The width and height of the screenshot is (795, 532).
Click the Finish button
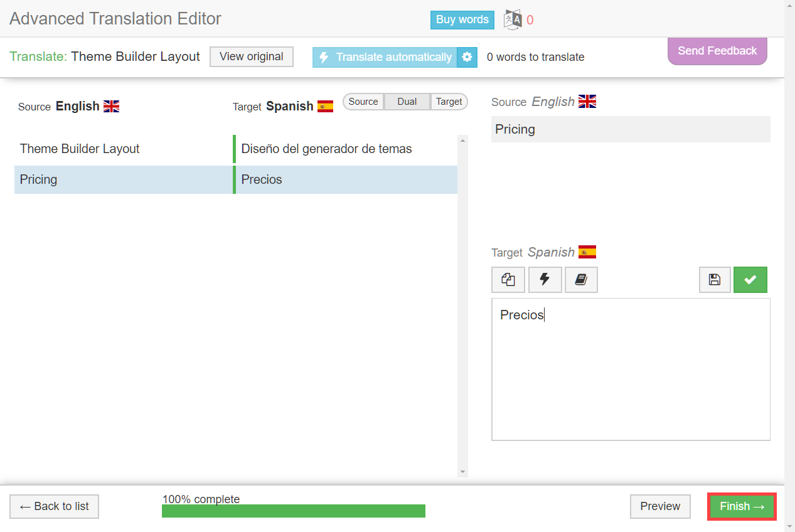click(742, 506)
